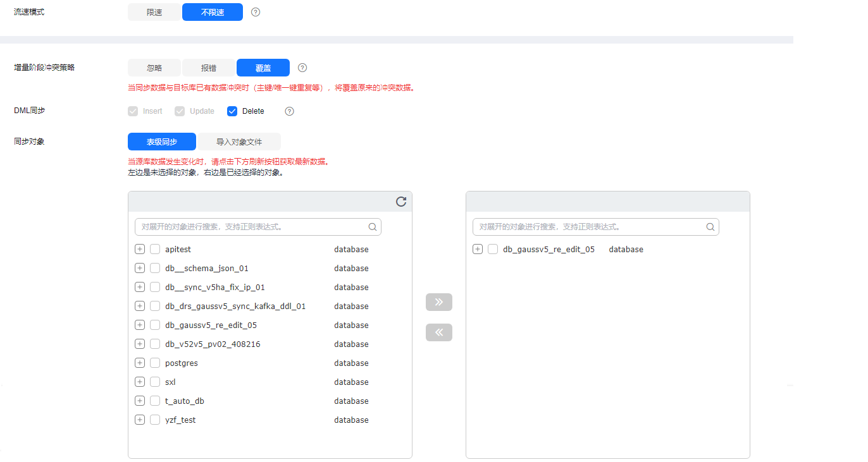The width and height of the screenshot is (868, 462).
Task: Click the move-left transfer arrows between the panels
Action: tap(438, 332)
